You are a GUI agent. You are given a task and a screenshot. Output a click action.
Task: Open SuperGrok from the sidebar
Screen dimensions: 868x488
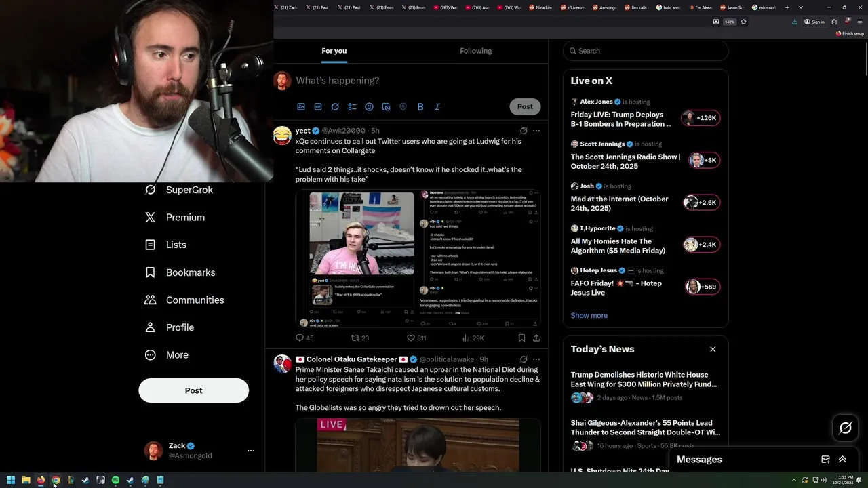[180, 190]
